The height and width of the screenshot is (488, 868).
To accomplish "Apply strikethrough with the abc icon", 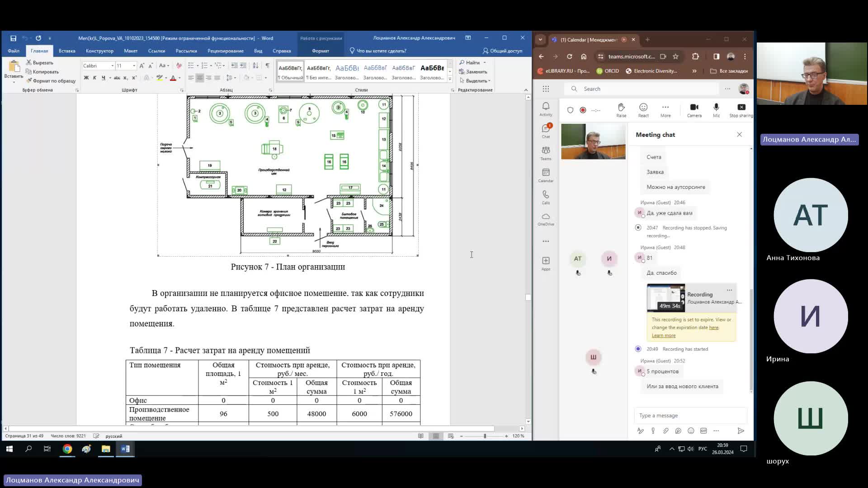I will click(x=117, y=78).
